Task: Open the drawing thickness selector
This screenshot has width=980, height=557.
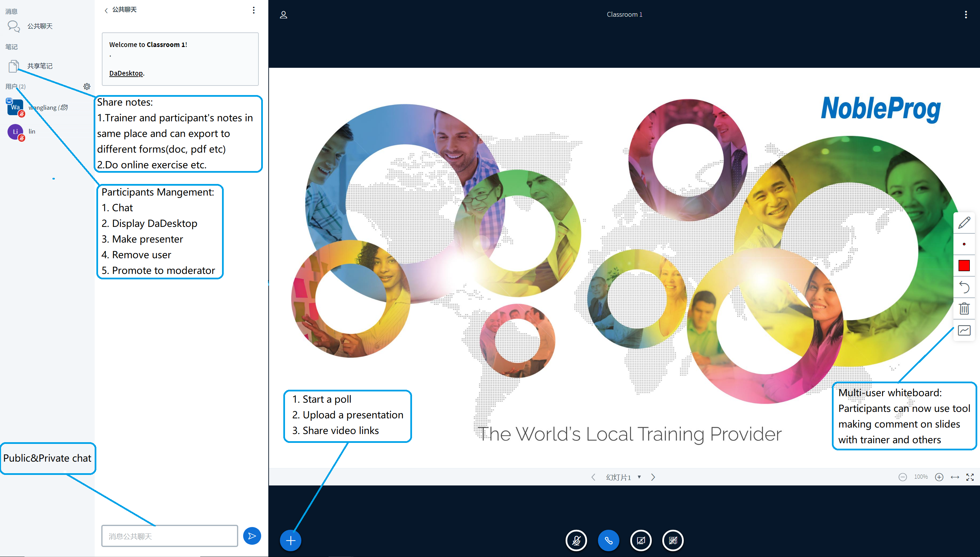Action: [964, 244]
